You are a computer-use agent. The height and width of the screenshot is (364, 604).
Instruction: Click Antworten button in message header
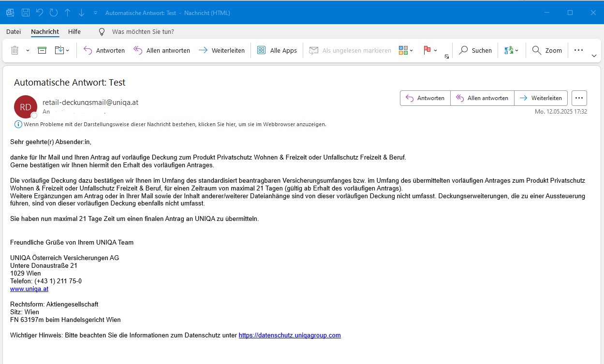[425, 98]
